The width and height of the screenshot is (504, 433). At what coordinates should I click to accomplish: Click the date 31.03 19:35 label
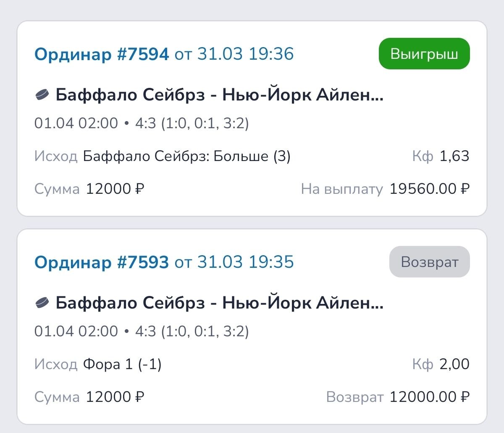pyautogui.click(x=245, y=262)
